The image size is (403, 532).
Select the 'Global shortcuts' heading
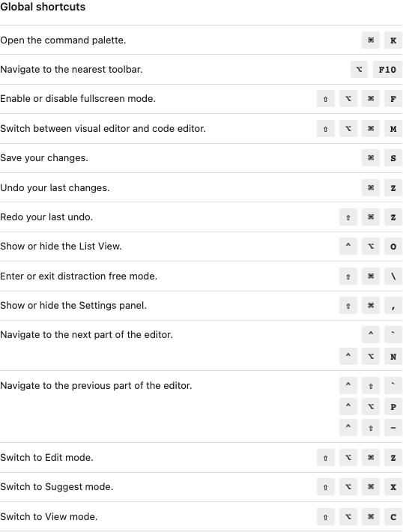click(43, 7)
